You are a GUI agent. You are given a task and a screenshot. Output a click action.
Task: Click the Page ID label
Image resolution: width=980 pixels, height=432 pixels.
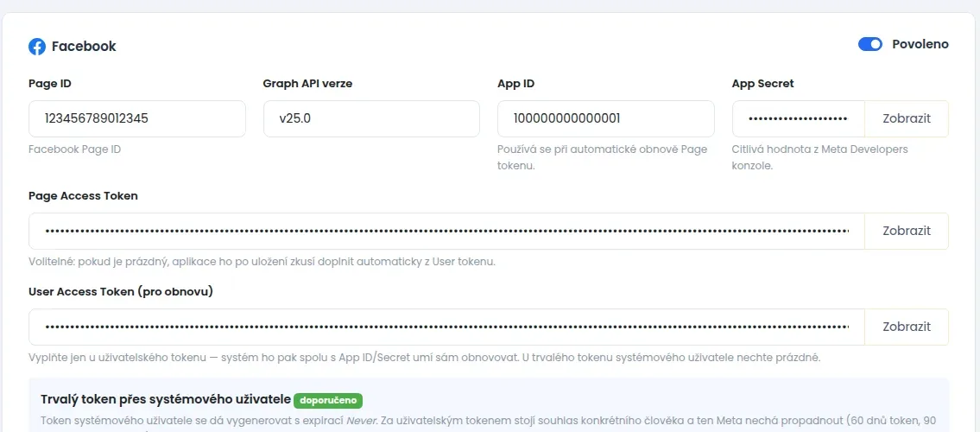pyautogui.click(x=49, y=84)
